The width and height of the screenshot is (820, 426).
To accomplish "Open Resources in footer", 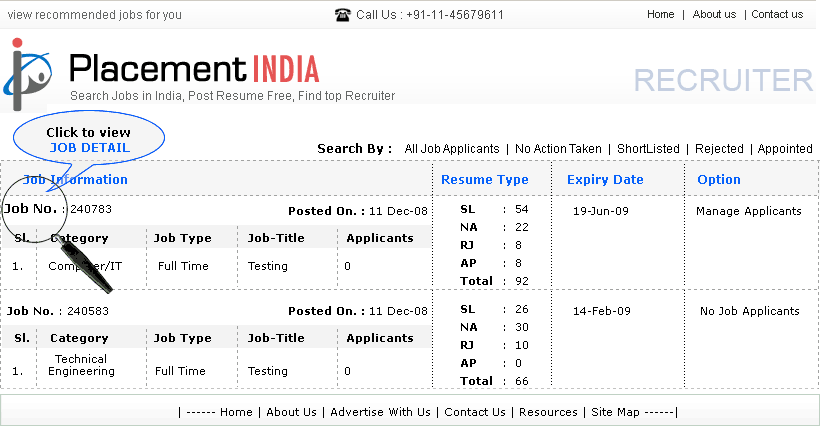I will pyautogui.click(x=548, y=412).
